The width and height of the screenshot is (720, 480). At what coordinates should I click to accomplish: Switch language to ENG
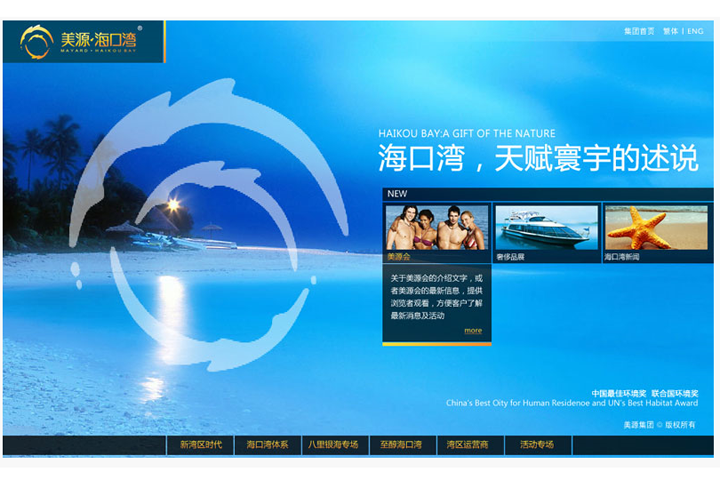pos(695,31)
